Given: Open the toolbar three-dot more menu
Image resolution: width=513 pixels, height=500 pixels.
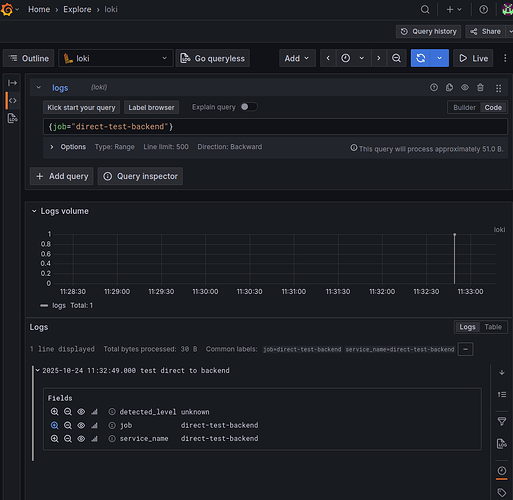Looking at the screenshot, I should pos(505,58).
